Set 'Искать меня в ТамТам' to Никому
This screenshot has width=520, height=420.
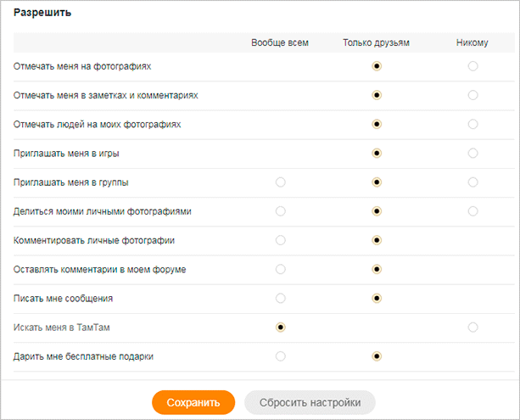click(x=472, y=328)
